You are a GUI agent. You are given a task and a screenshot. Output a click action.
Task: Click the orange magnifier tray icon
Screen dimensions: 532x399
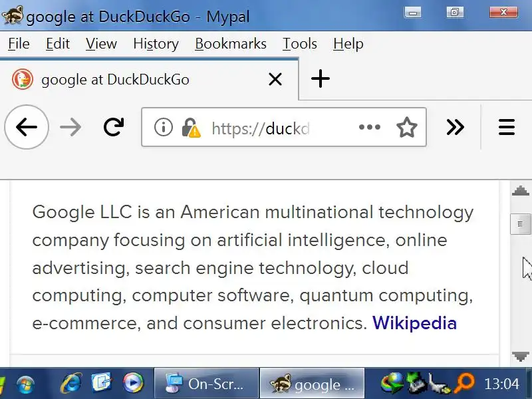pos(464,383)
